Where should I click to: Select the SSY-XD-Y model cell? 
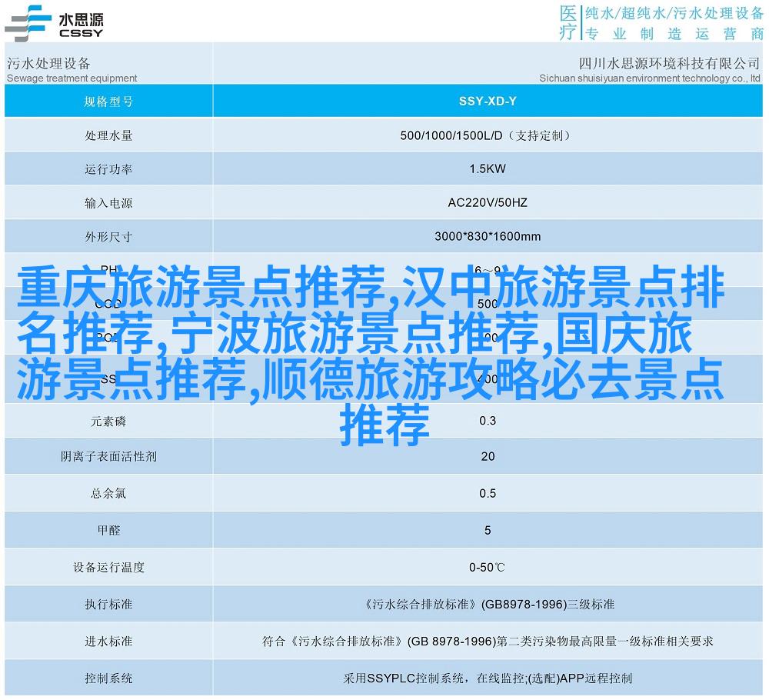point(488,101)
